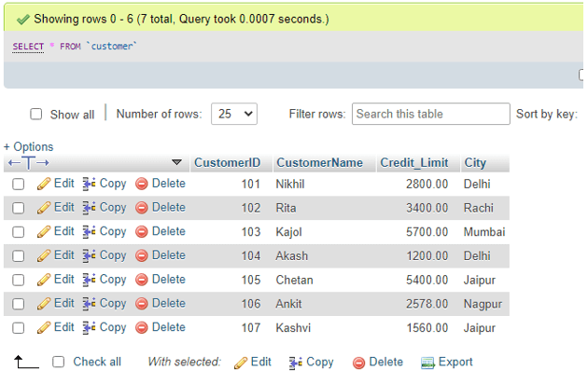
Task: Click the full texts toggle arrows icon in header
Action: pyautogui.click(x=29, y=163)
